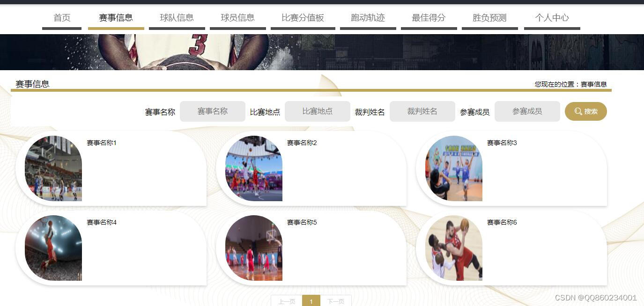Open the 比赛分值板 section
This screenshot has height=306, width=644.
tap(303, 18)
